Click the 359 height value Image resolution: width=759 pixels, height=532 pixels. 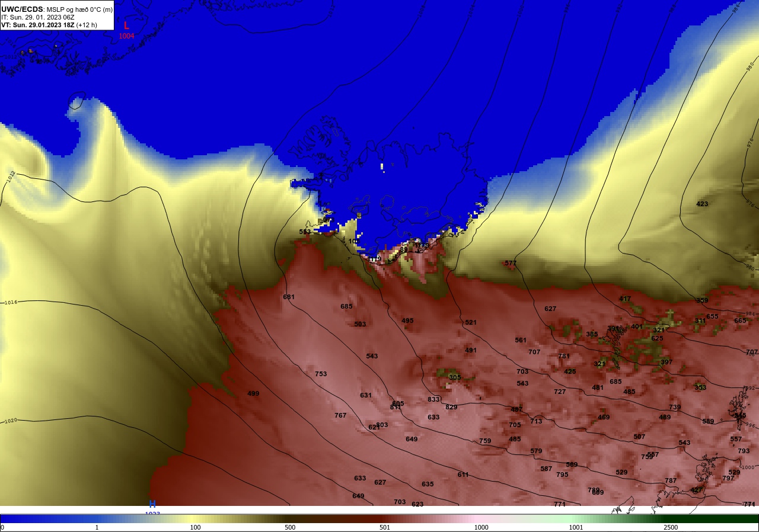[x=702, y=300]
